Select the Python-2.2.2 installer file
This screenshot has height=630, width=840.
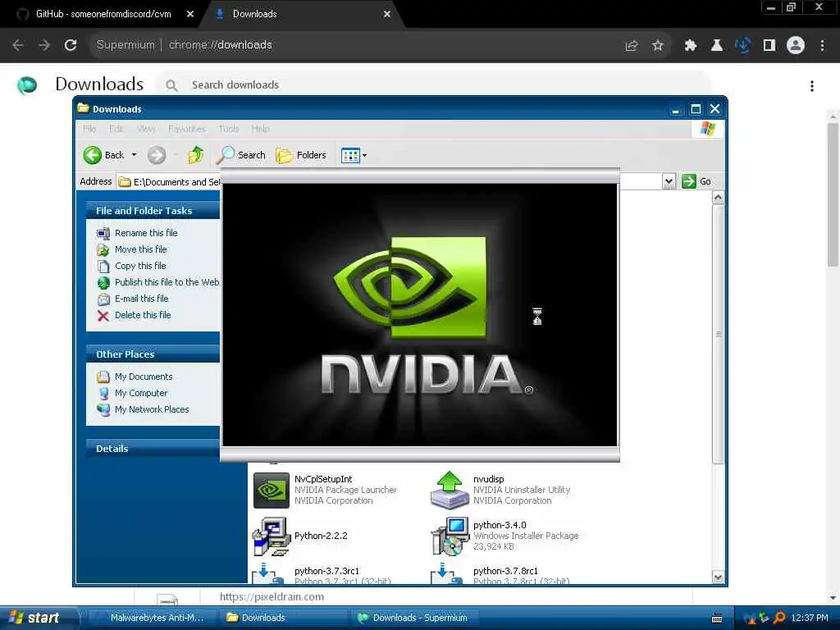point(300,536)
